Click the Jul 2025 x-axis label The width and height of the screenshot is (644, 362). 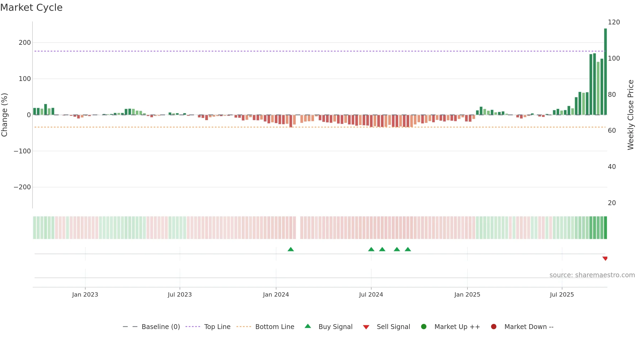click(x=562, y=294)
